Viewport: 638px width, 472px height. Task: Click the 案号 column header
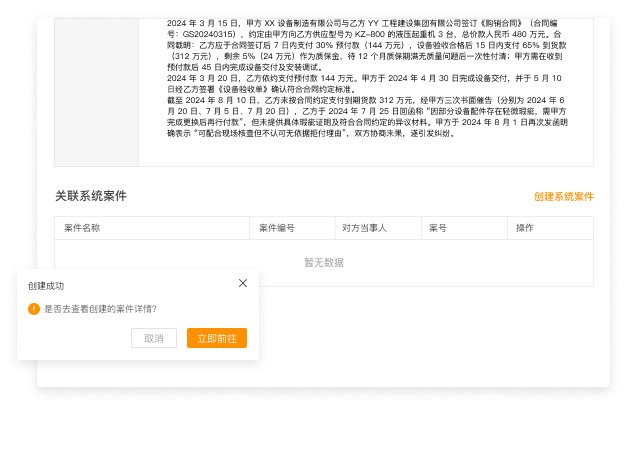[x=438, y=228]
